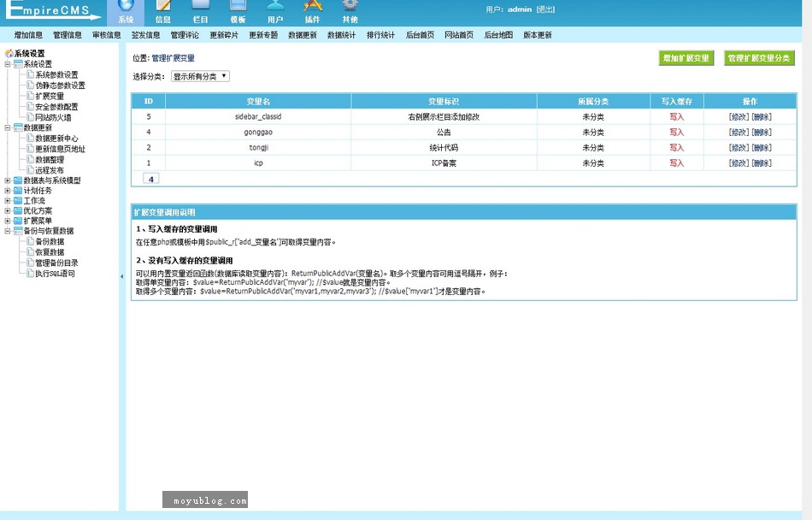Viewport: 812px width, 520px height.
Task: Click the 插件 (Plugin) icon
Action: tap(313, 10)
